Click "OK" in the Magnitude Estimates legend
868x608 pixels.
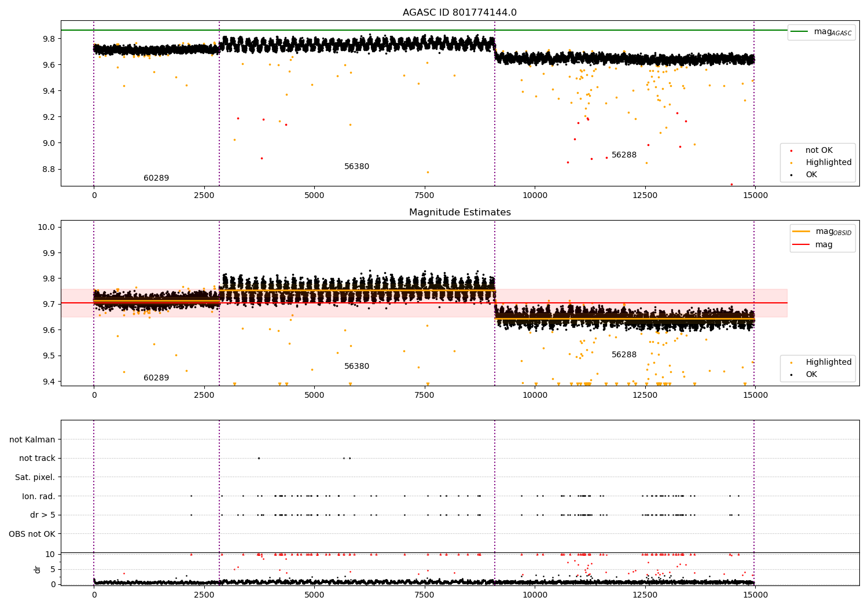coord(811,375)
